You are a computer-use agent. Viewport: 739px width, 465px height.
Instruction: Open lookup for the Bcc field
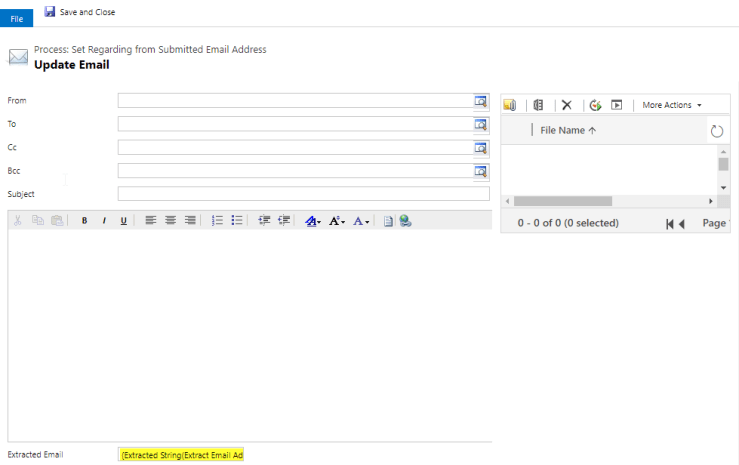(x=480, y=171)
